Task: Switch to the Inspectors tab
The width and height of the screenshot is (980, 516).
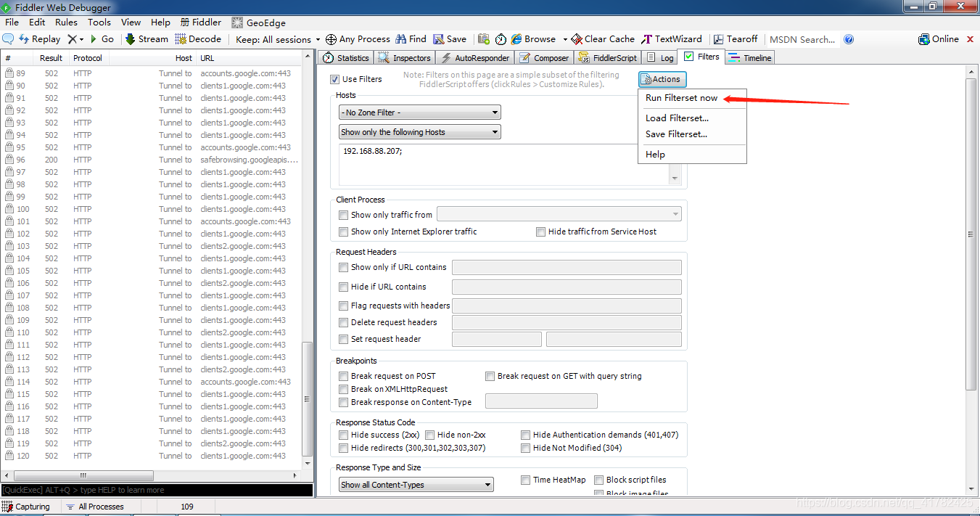Action: [405, 57]
